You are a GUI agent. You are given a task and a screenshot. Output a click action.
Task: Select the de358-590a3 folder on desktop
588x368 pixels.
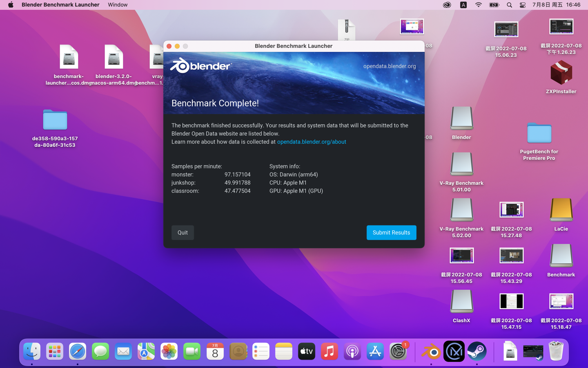pos(55,119)
